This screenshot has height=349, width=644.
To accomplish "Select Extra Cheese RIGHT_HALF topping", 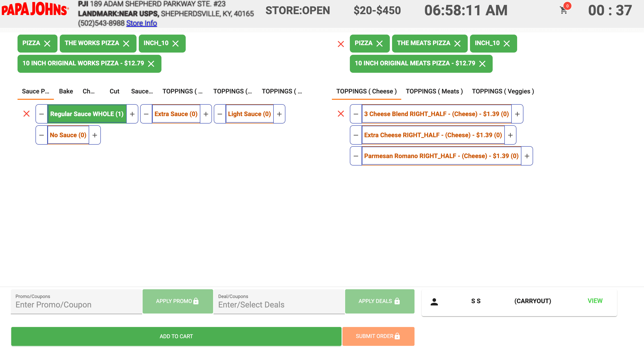I will (x=433, y=135).
